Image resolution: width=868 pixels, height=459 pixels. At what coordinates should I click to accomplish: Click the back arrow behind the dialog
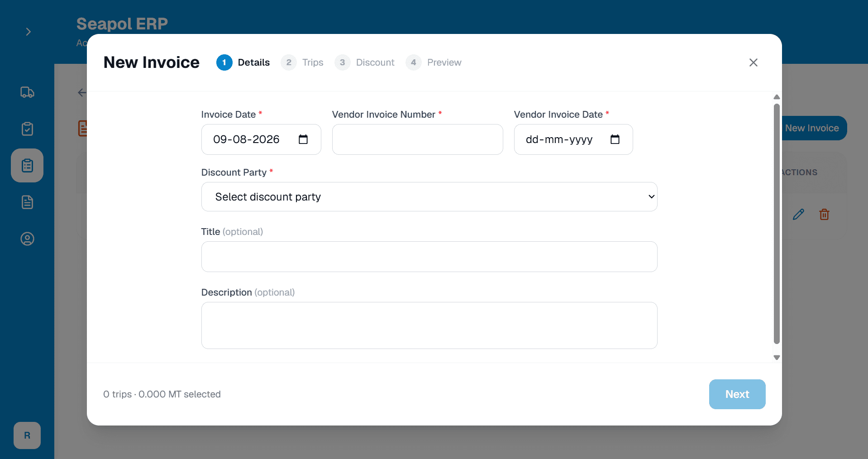[x=82, y=93]
